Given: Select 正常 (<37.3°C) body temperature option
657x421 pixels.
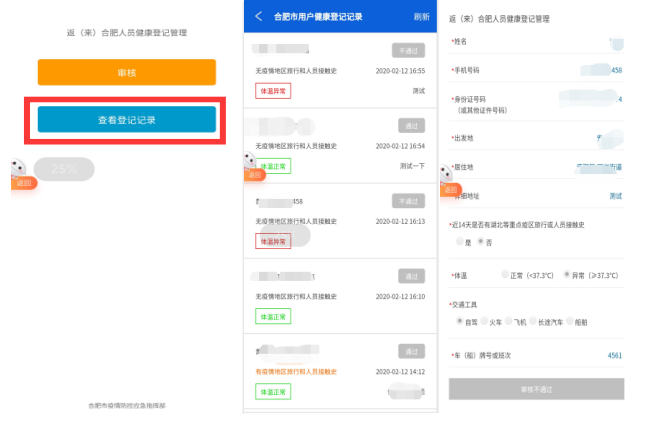Looking at the screenshot, I should [x=507, y=274].
